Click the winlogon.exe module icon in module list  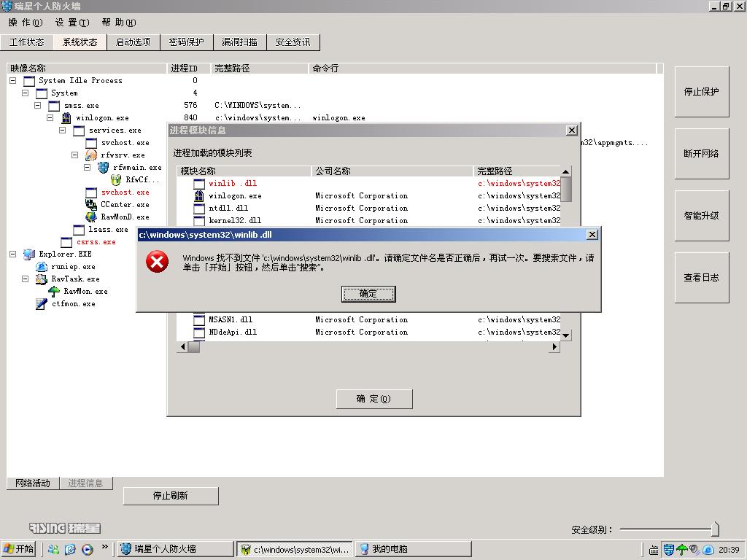coord(199,195)
